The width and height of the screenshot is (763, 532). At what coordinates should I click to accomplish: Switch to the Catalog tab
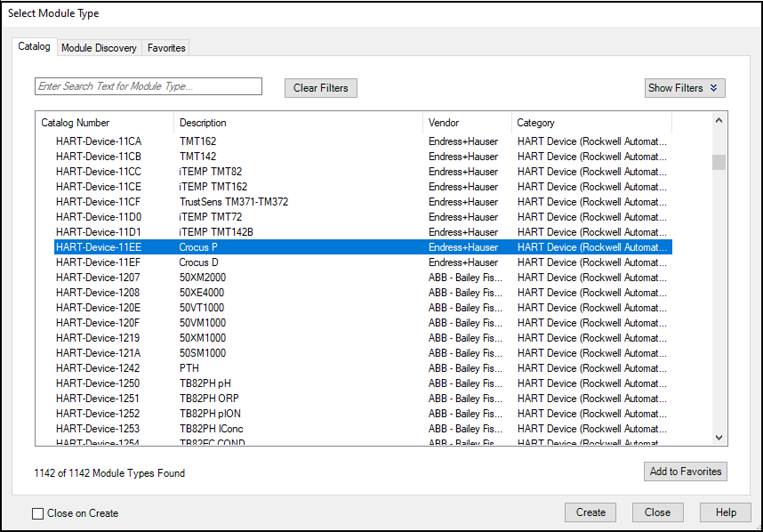point(34,47)
